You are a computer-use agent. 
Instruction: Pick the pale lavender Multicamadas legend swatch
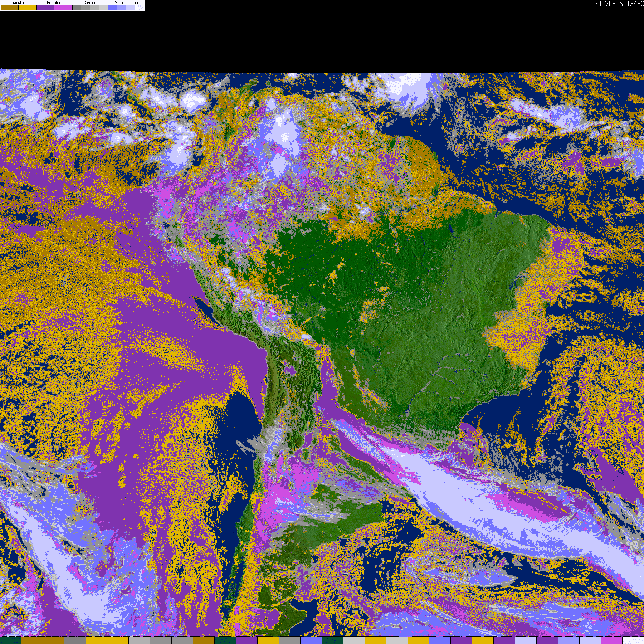click(x=130, y=8)
